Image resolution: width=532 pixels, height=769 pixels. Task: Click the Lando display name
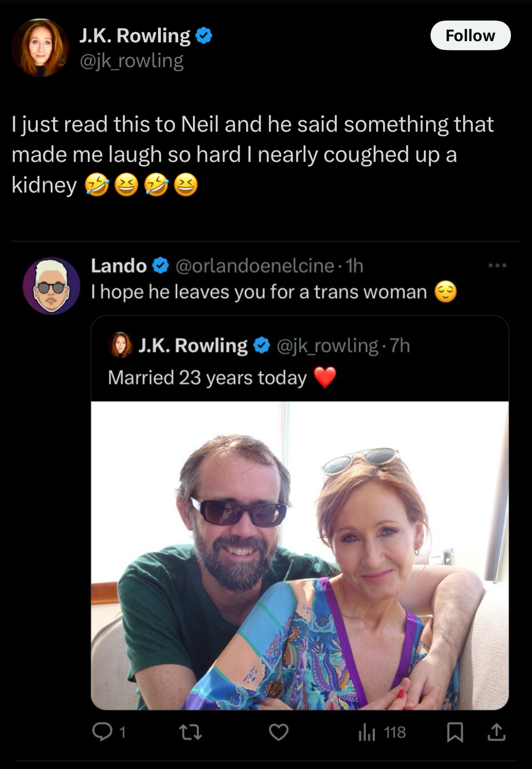[x=118, y=266]
